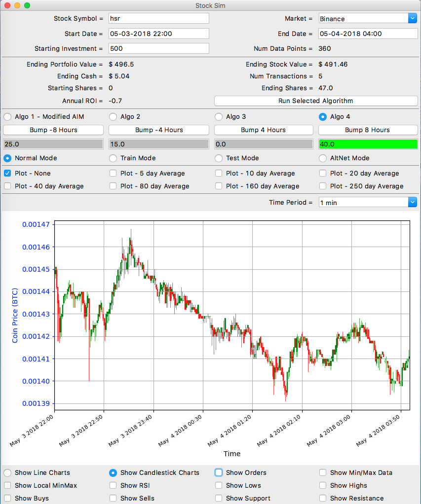This screenshot has height=504, width=421.
Task: Click Bump 8 Hours button
Action: click(368, 130)
